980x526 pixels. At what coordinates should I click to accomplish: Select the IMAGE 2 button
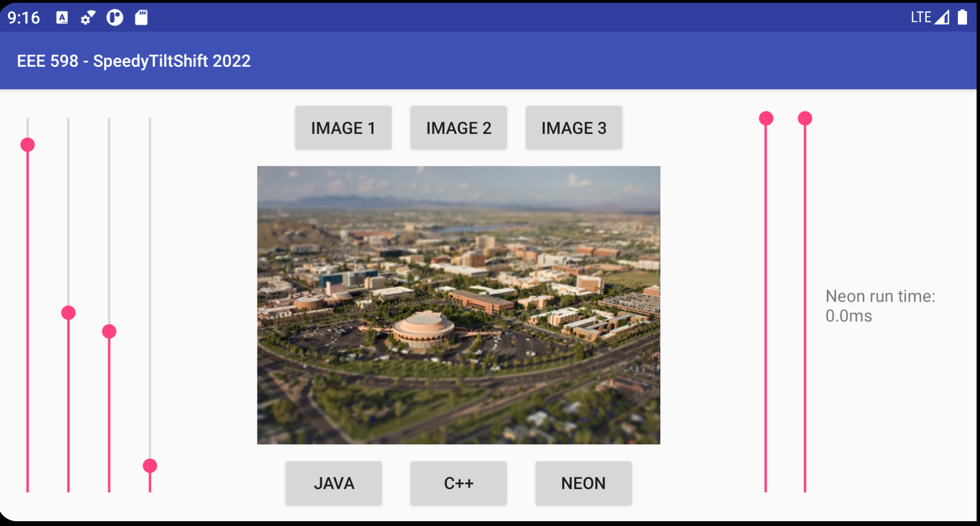tap(458, 128)
